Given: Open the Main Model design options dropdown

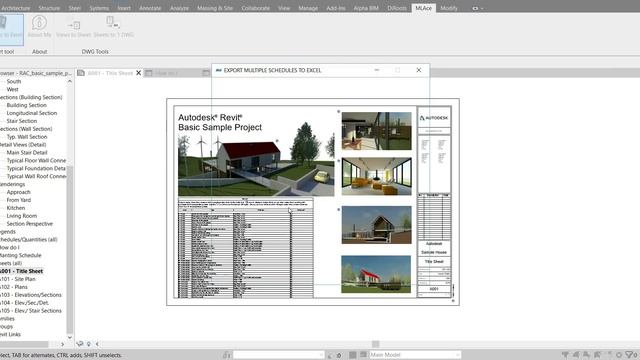Looking at the screenshot, I should coord(415,355).
